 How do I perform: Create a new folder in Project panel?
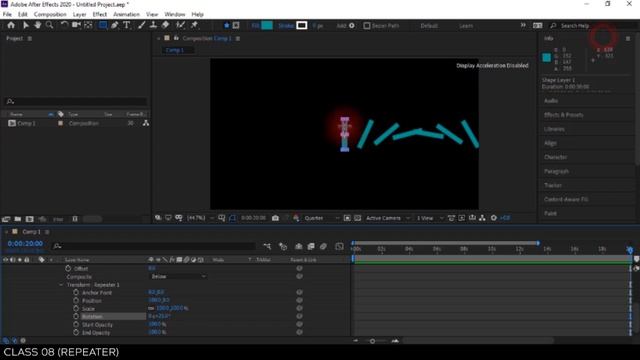click(x=18, y=219)
